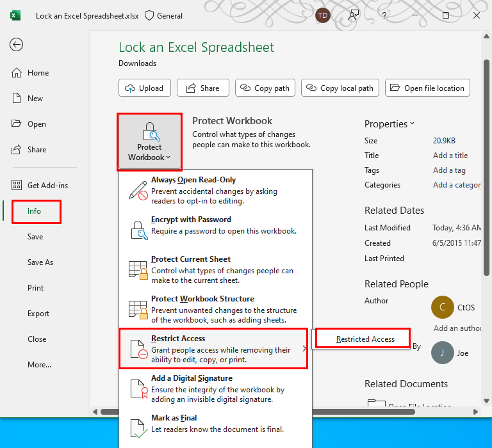Screen dimensions: 492x448
Task: Expand the Properties dropdown
Action: 389,124
